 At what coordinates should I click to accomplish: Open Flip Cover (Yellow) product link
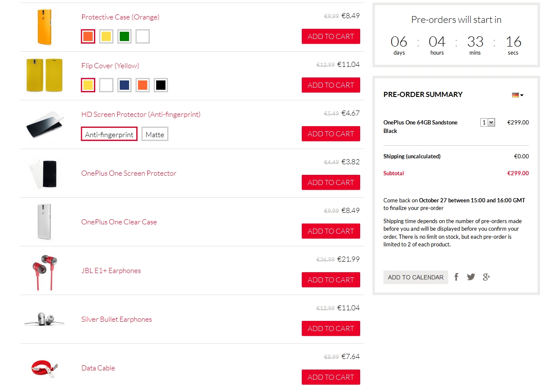110,66
